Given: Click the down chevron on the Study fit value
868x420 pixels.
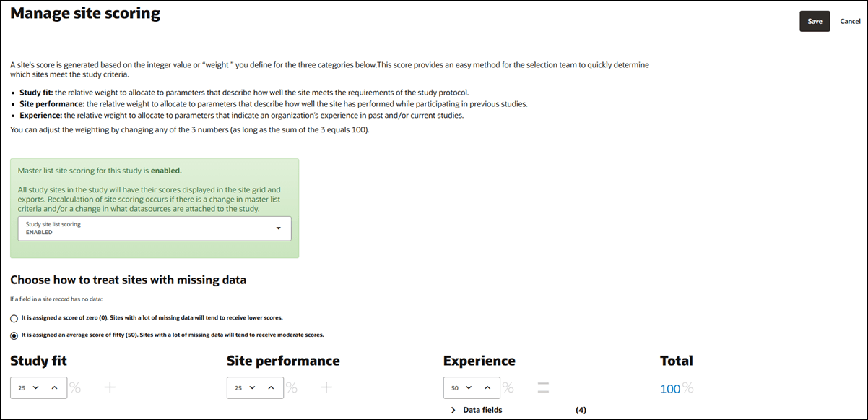Looking at the screenshot, I should 36,387.
